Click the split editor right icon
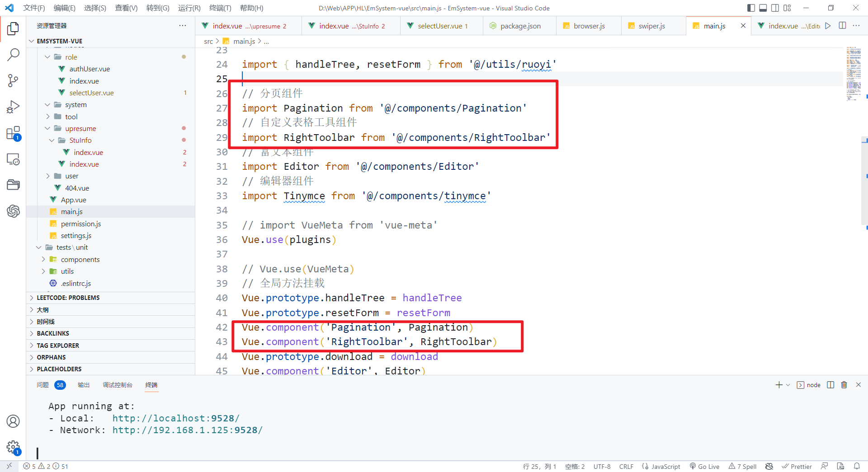 (842, 26)
